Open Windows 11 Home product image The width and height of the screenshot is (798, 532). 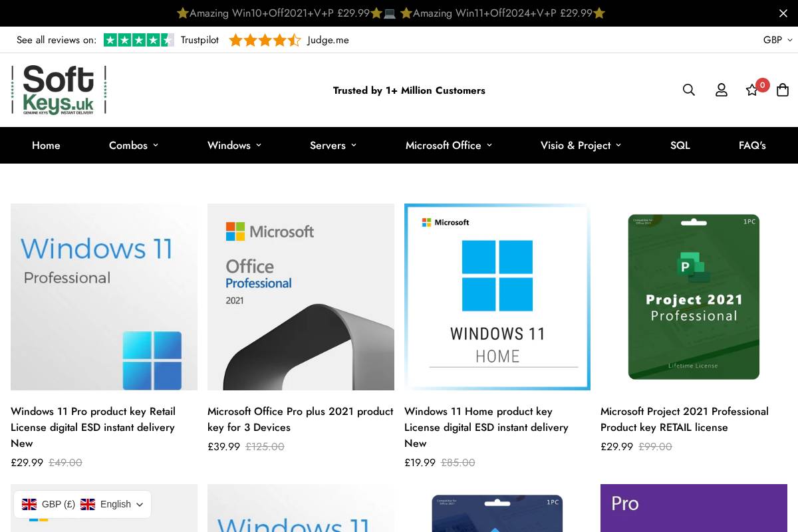497,297
